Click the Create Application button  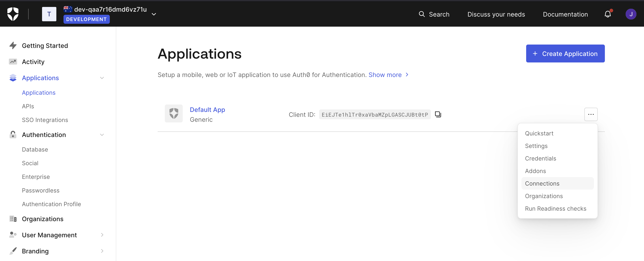pos(565,53)
